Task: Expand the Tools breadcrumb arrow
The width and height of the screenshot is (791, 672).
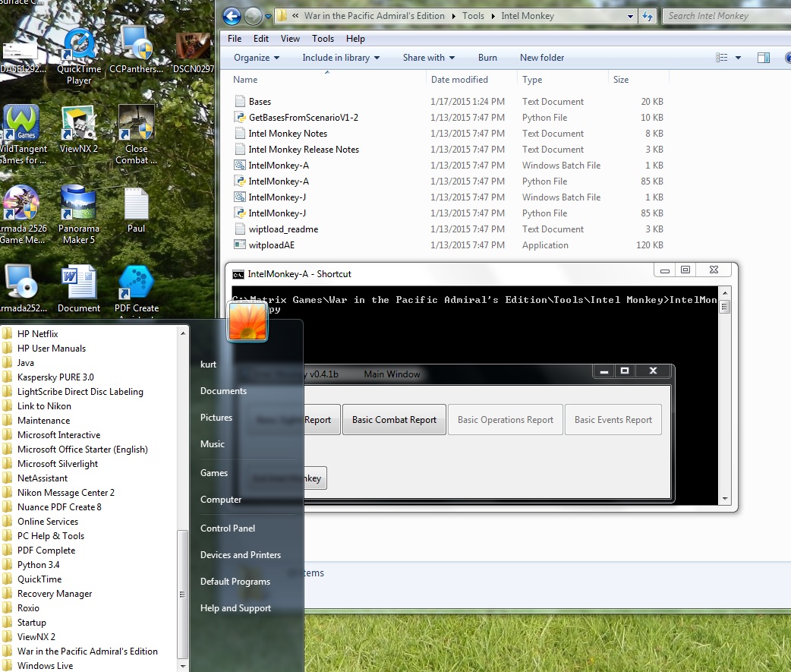Action: [493, 16]
